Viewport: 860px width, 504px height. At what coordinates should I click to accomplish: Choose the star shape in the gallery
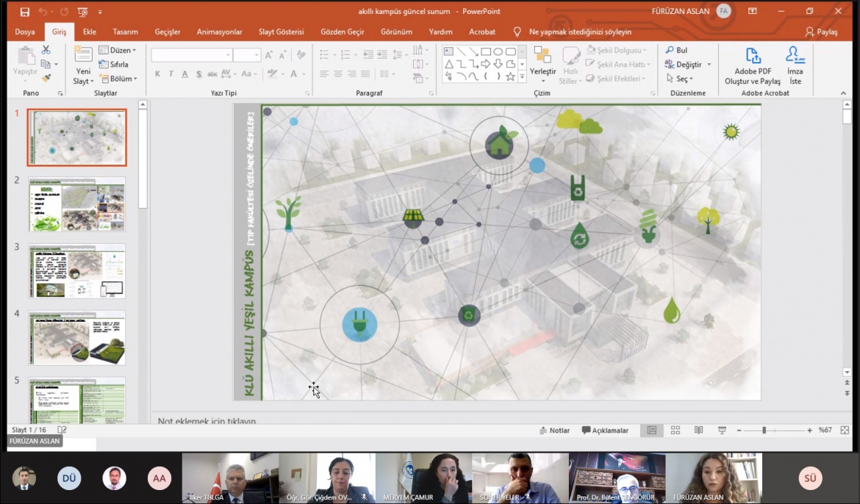pyautogui.click(x=510, y=77)
